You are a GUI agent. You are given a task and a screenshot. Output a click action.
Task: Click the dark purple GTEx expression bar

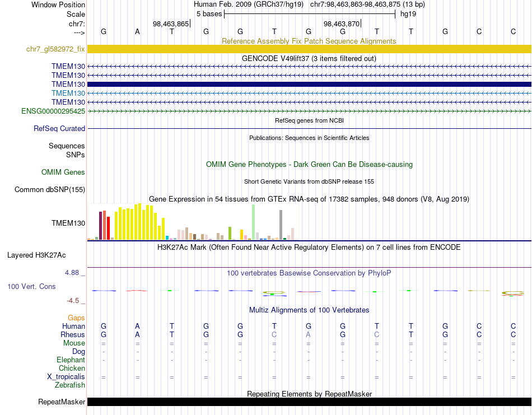[100, 226]
